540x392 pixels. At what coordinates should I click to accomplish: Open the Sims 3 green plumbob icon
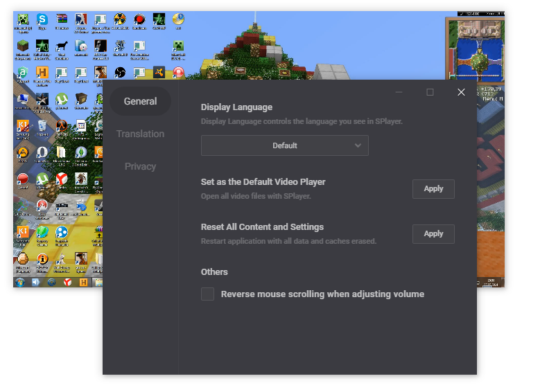[81, 153]
